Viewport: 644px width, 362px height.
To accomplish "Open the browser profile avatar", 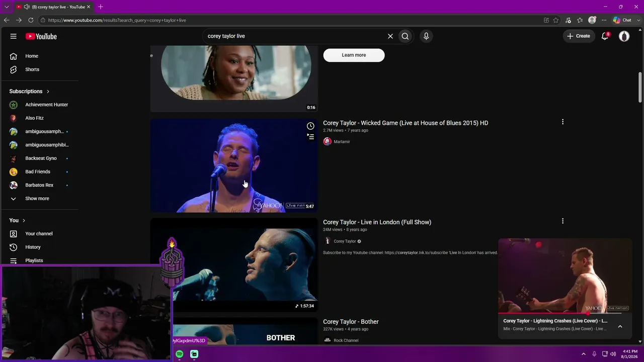I will [x=592, y=20].
